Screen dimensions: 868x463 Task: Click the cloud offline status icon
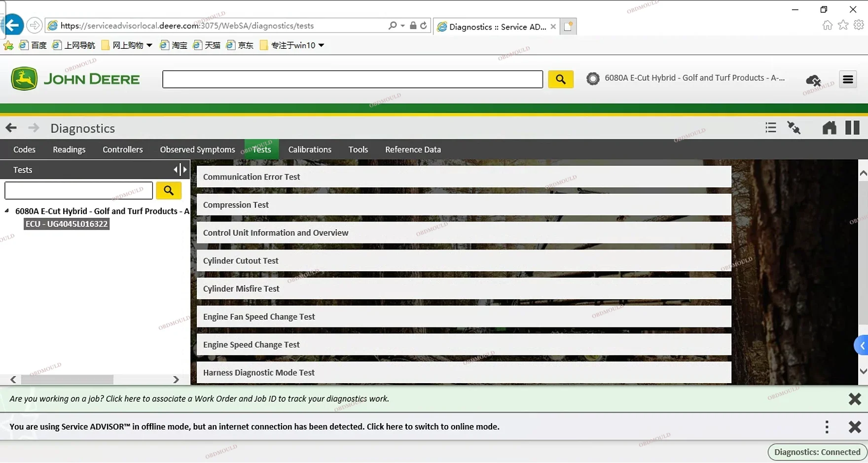(813, 80)
